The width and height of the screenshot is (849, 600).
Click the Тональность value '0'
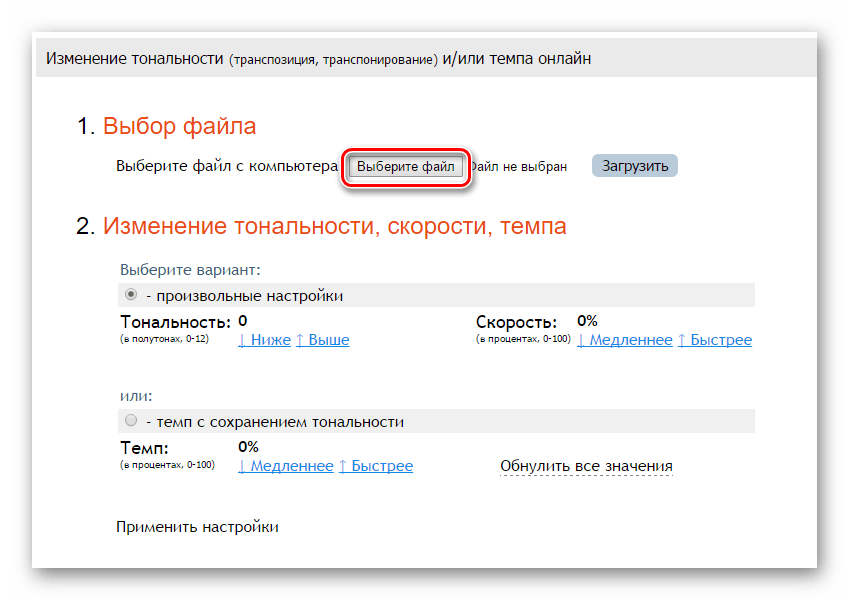(x=243, y=321)
